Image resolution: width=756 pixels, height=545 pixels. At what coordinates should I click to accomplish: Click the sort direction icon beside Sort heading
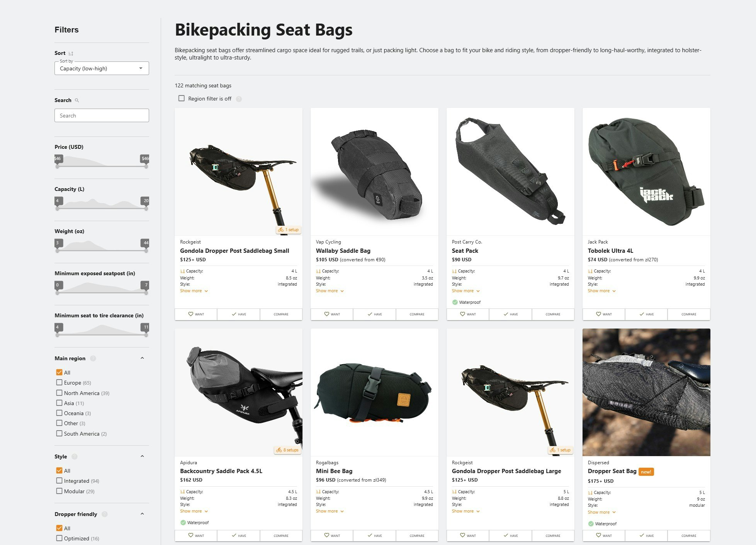click(71, 53)
